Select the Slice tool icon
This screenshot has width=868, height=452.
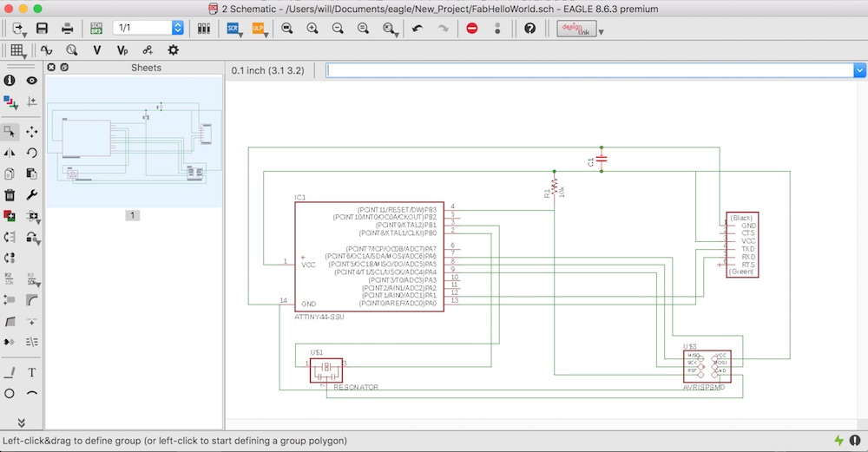pyautogui.click(x=31, y=342)
